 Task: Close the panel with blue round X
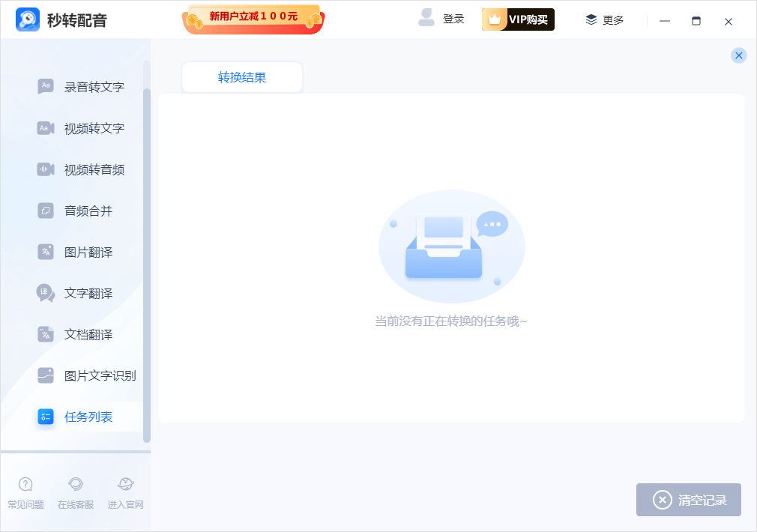click(739, 55)
